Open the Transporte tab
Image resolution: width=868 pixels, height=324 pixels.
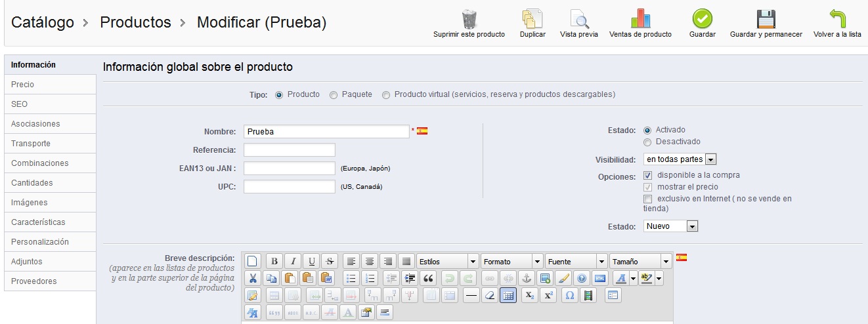(x=50, y=144)
